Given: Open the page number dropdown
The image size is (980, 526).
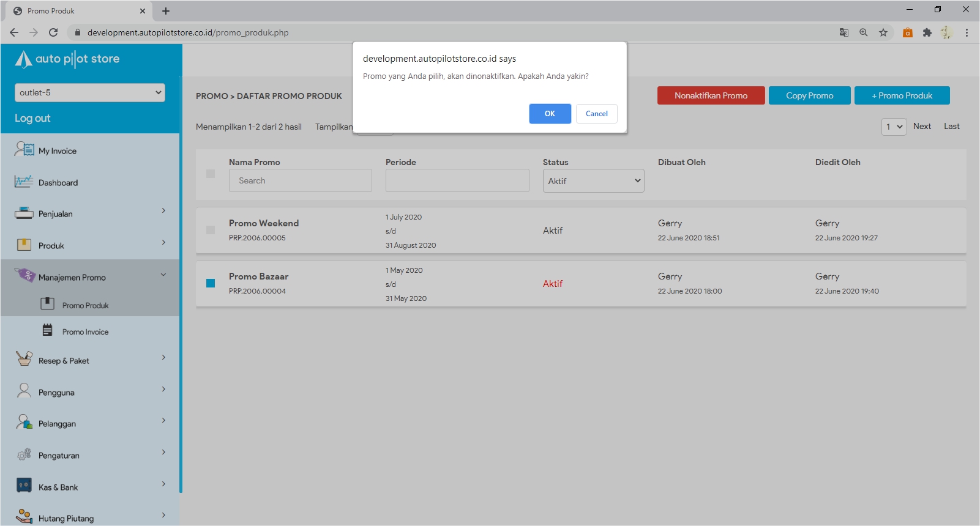Looking at the screenshot, I should [894, 127].
